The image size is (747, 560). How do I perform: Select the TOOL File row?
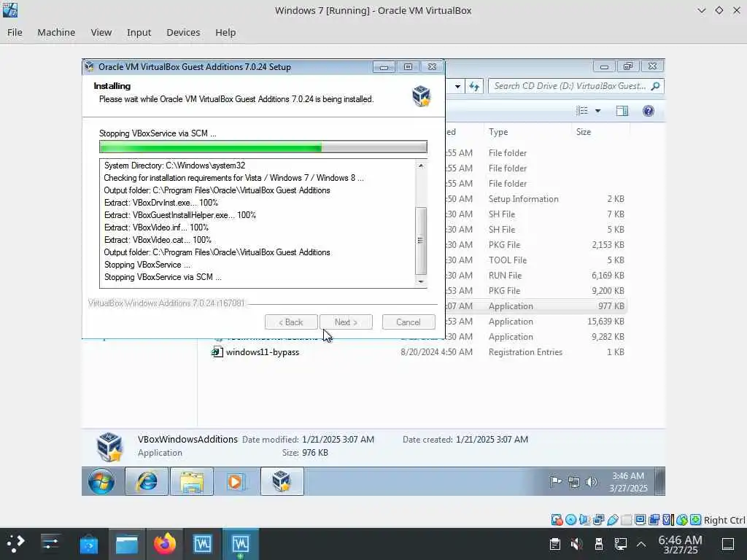tap(536, 260)
